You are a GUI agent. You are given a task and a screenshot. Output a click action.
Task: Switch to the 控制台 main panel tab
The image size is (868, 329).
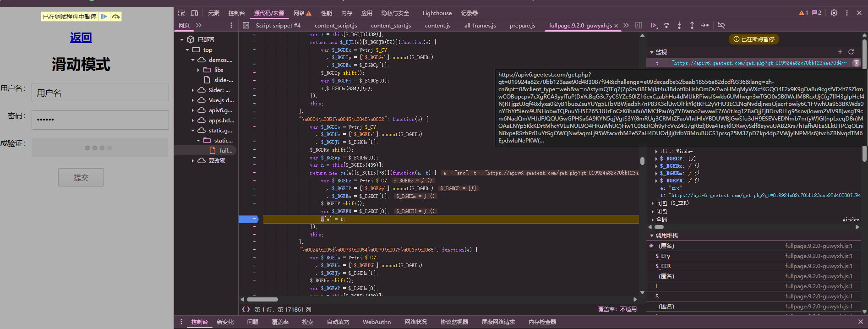click(237, 13)
